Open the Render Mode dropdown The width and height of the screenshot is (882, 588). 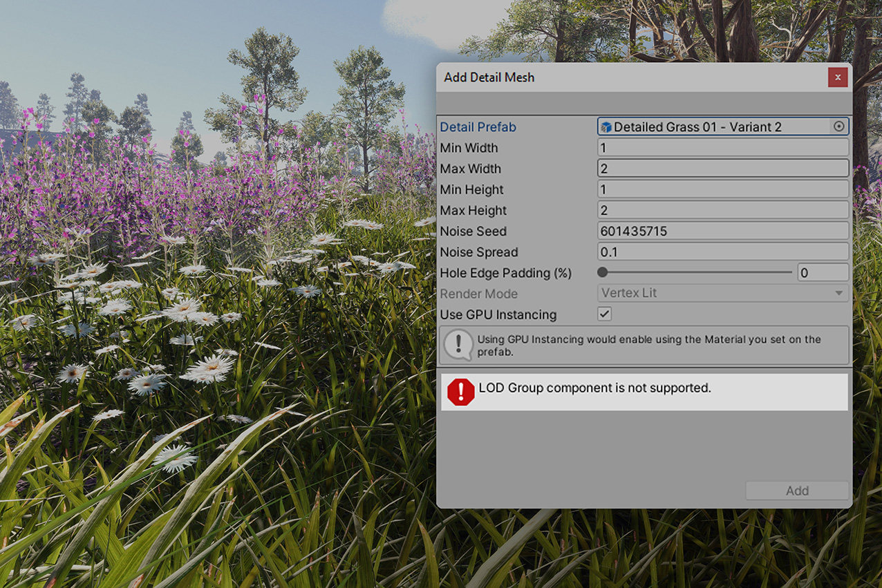pos(722,293)
